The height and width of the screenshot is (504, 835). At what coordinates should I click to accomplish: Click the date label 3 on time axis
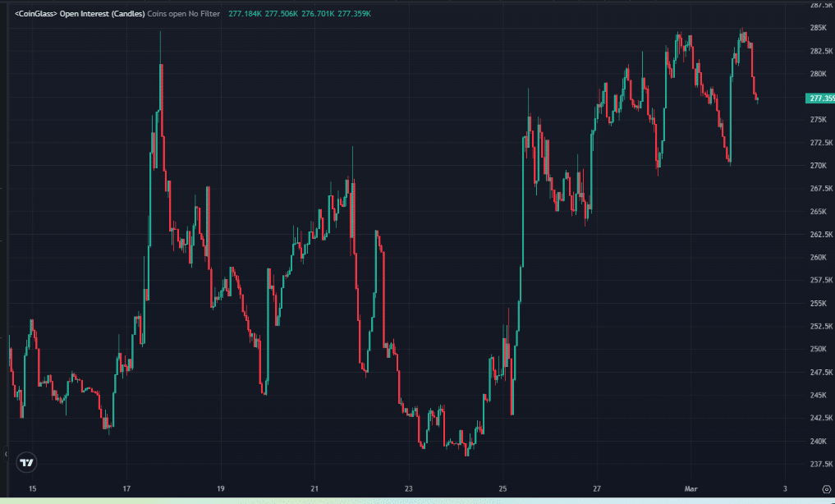coord(785,489)
